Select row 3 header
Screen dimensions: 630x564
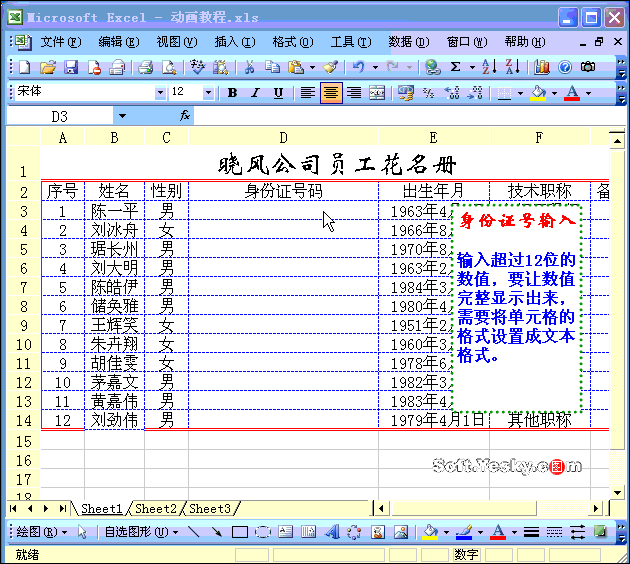[x=23, y=211]
